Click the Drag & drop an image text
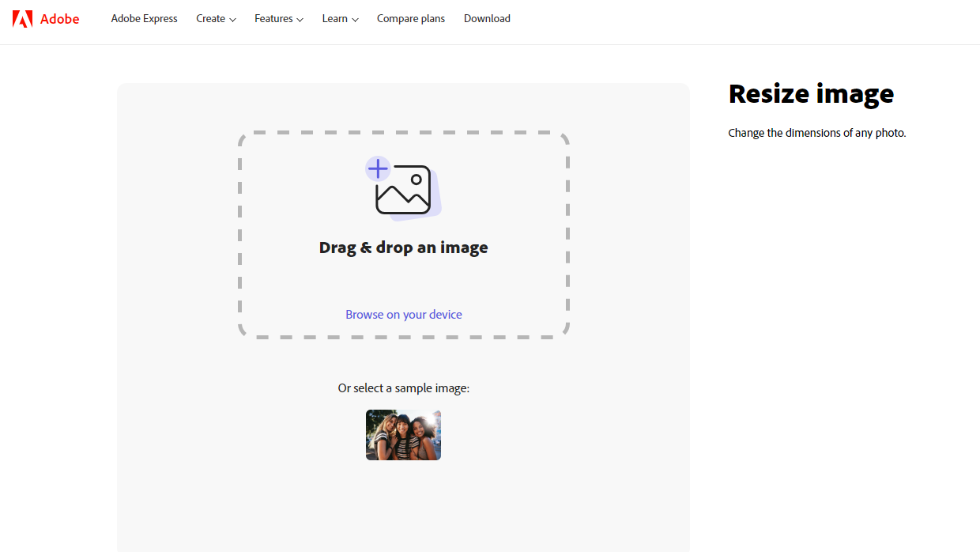 pyautogui.click(x=403, y=247)
